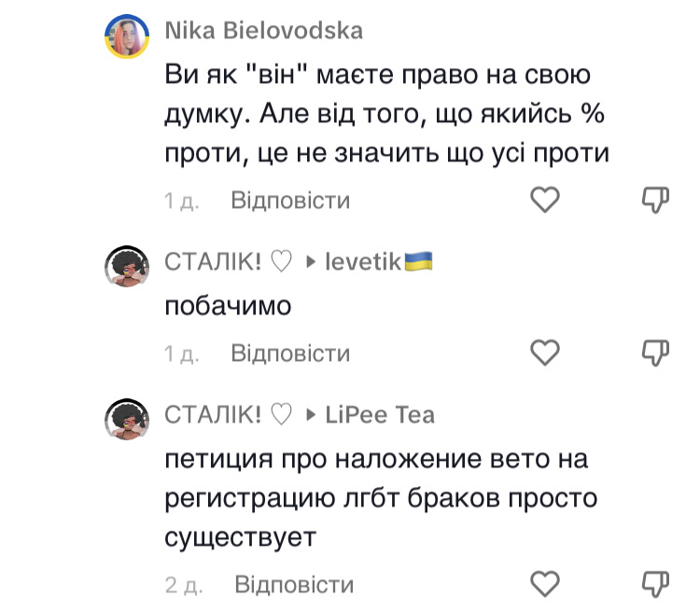Open СТАЛІК! avatar beside петиция comment

127,422
